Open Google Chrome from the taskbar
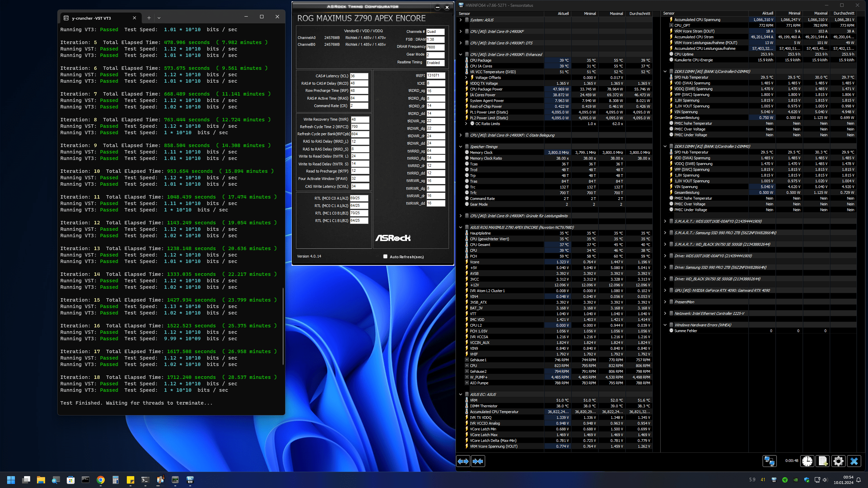 pyautogui.click(x=100, y=480)
